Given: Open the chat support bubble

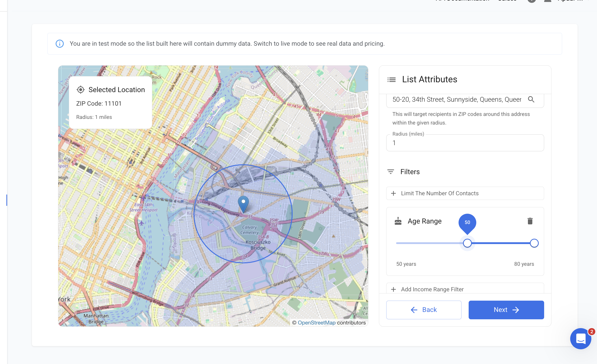Looking at the screenshot, I should (x=581, y=339).
